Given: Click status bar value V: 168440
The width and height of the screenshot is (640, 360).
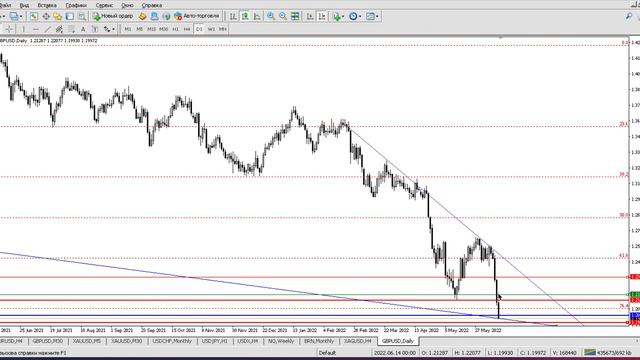Looking at the screenshot, I should (564, 353).
